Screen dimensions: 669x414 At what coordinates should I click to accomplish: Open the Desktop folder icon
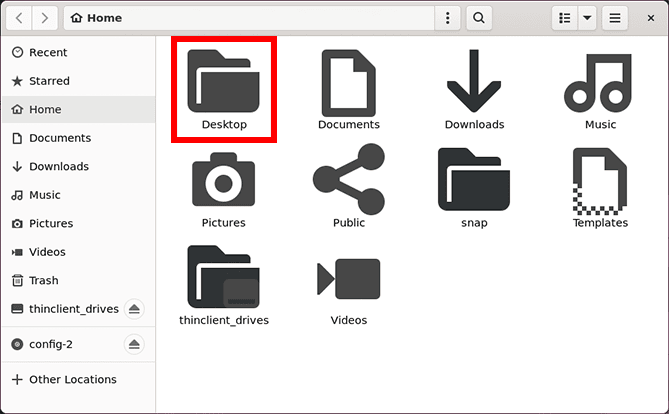click(224, 81)
